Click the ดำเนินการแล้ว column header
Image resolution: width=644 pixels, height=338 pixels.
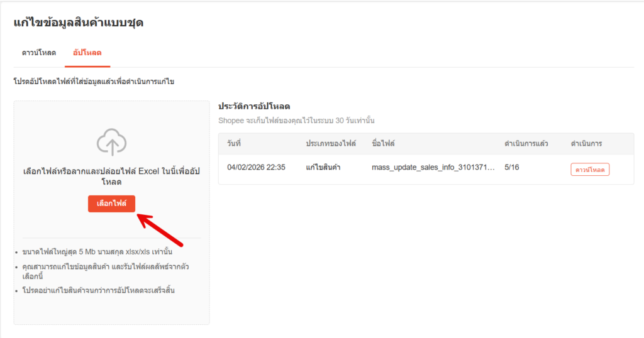coord(526,144)
